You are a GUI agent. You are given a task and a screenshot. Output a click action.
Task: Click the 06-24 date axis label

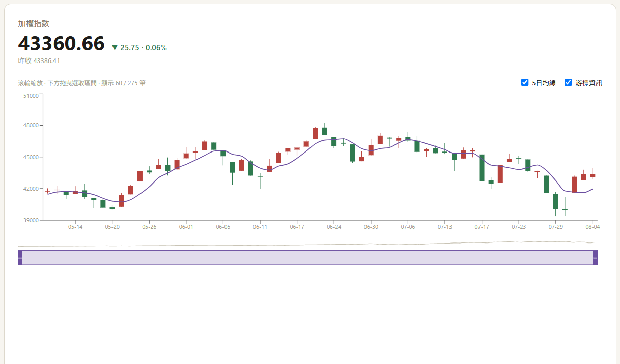tap(334, 227)
